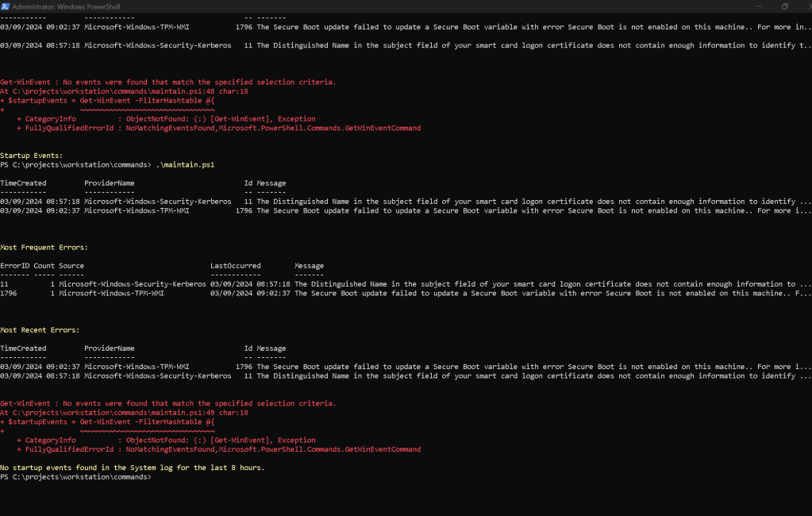Click the 'Most Frequent Errors:' heading

pyautogui.click(x=44, y=247)
